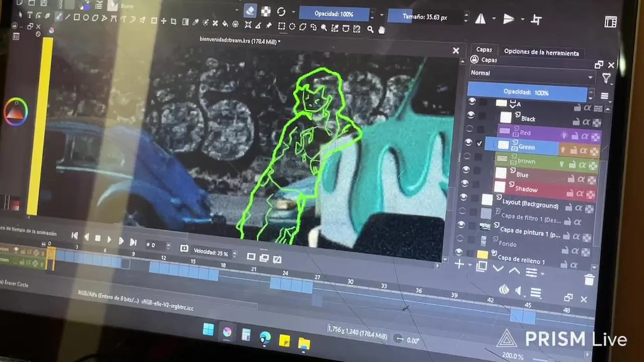Adjust the Tamaño brush size slider
Image resolution: width=644 pixels, height=362 pixels.
(424, 17)
